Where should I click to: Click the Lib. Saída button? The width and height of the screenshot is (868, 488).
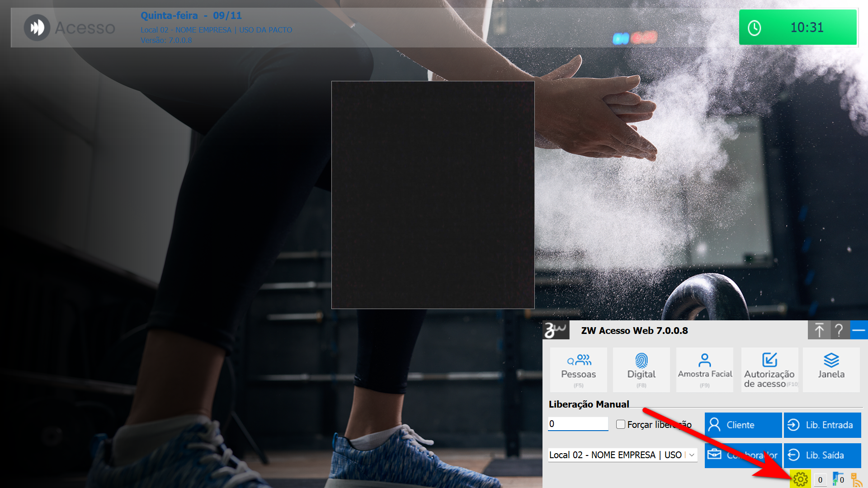coord(822,455)
